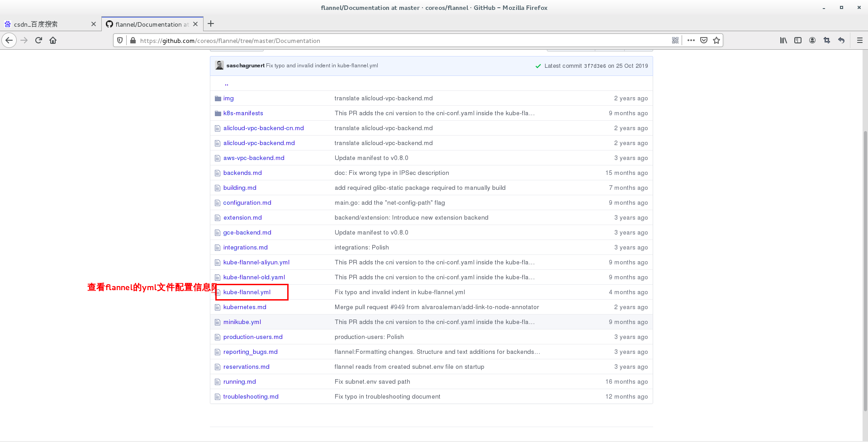868x442 pixels.
Task: Click the forward navigation arrow
Action: click(24, 40)
